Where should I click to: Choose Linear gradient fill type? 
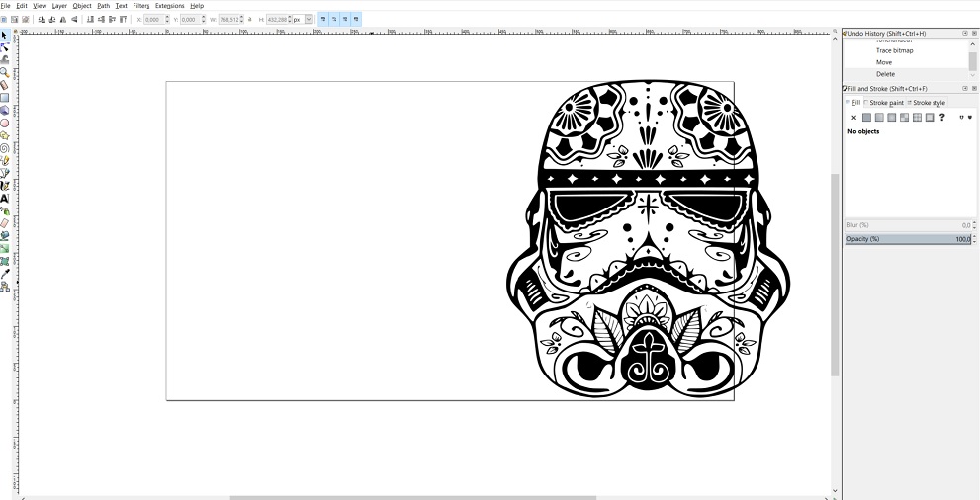pos(879,117)
